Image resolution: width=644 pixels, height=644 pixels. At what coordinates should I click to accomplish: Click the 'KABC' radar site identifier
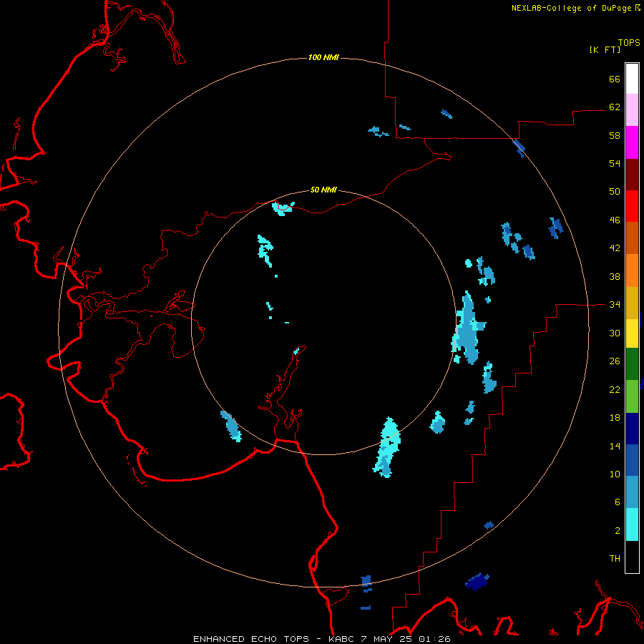(342, 639)
